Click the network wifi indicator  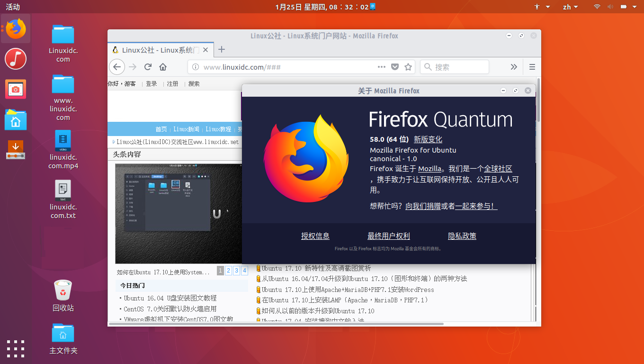[597, 7]
